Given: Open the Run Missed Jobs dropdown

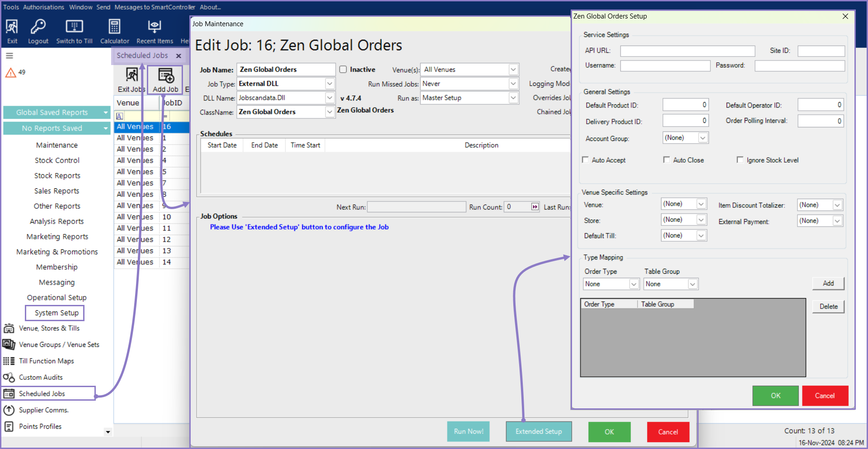Looking at the screenshot, I should pyautogui.click(x=513, y=84).
